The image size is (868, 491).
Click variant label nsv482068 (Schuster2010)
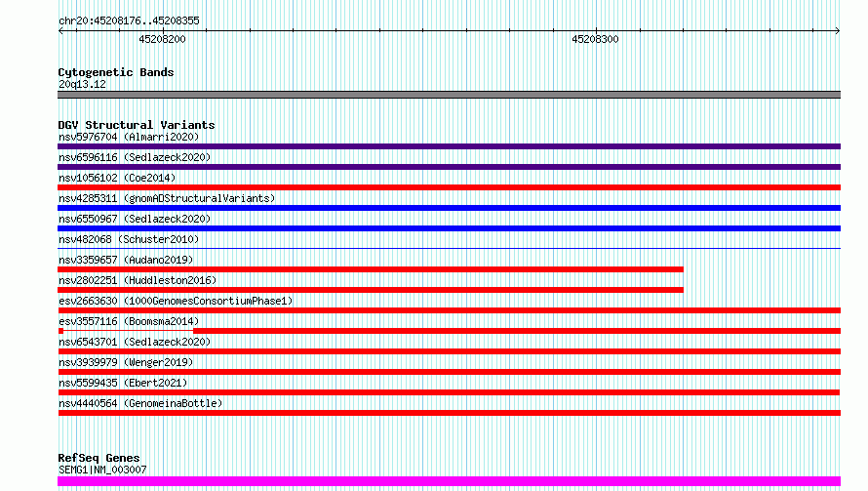tap(129, 239)
